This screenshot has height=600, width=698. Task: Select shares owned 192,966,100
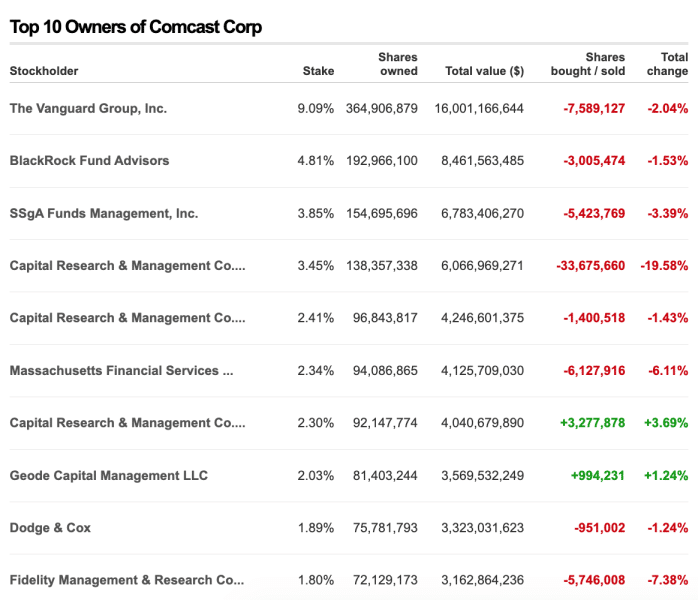coord(382,161)
